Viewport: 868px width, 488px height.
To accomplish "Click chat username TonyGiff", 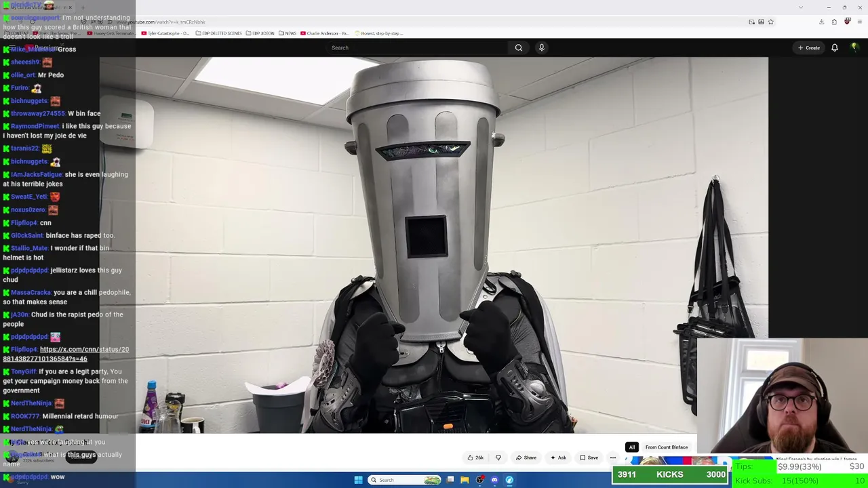I will tap(24, 371).
